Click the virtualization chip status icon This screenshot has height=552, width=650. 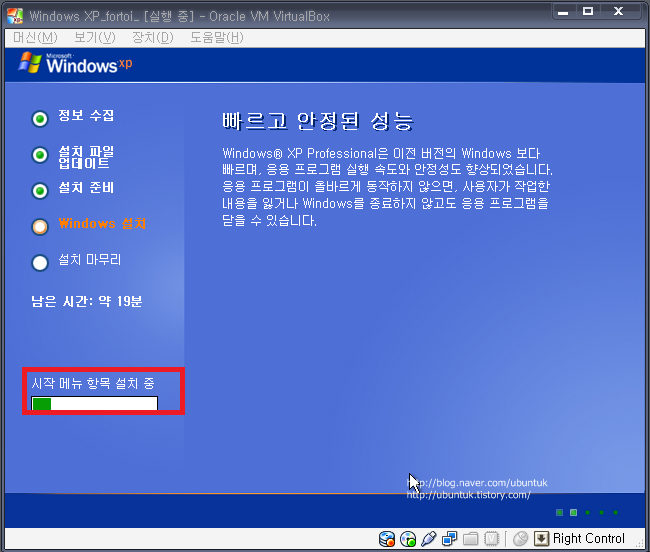tap(492, 539)
